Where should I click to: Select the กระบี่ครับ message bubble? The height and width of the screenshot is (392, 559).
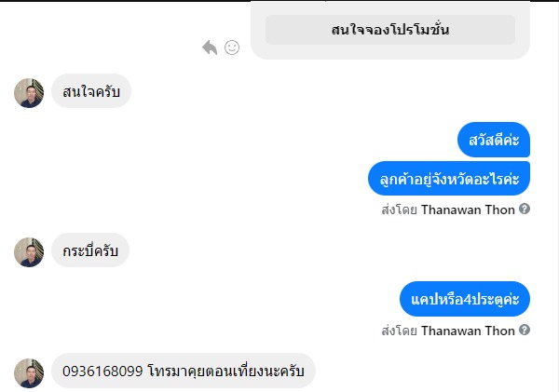(89, 251)
